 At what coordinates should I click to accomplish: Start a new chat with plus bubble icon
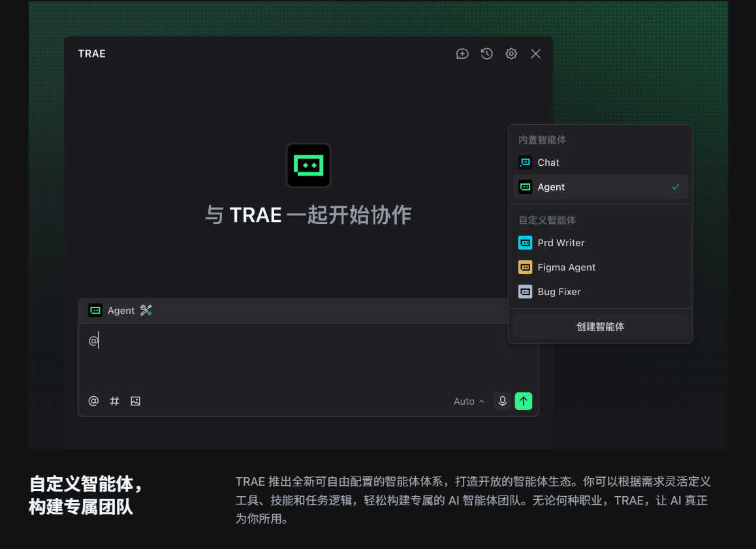coord(462,54)
